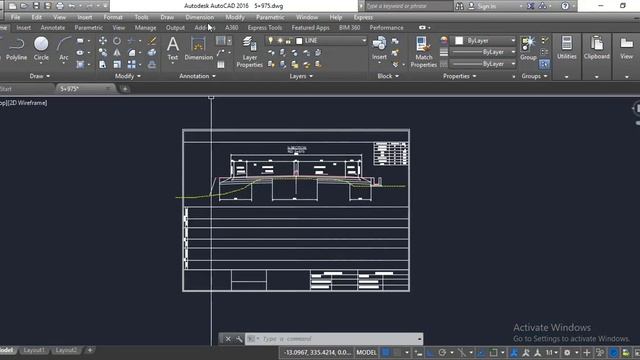640x360 pixels.
Task: Expand the Properties panel
Action: click(x=460, y=76)
